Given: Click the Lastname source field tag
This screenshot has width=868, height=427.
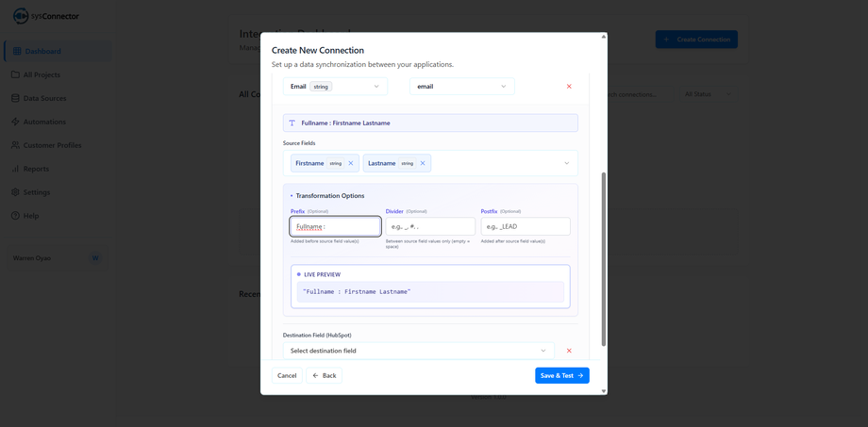Looking at the screenshot, I should click(x=397, y=163).
